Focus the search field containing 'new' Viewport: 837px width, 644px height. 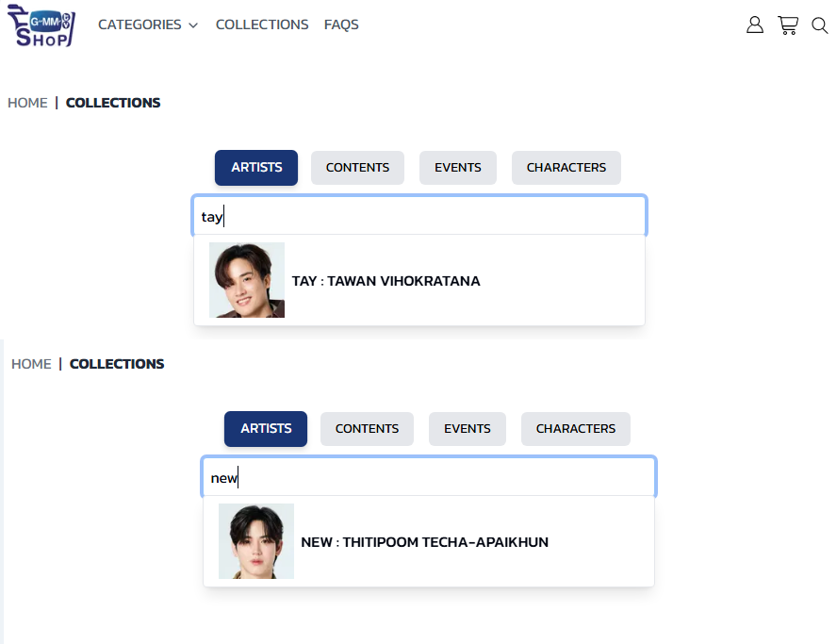pos(429,477)
